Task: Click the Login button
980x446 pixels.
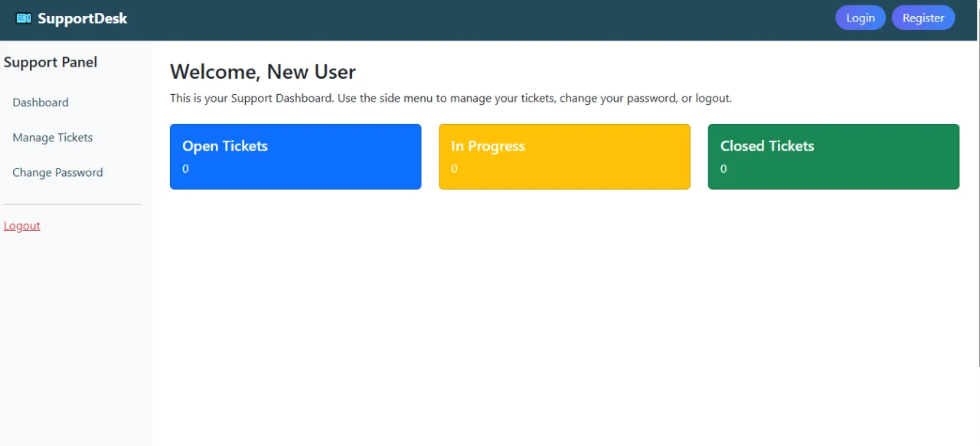Action: 861,18
